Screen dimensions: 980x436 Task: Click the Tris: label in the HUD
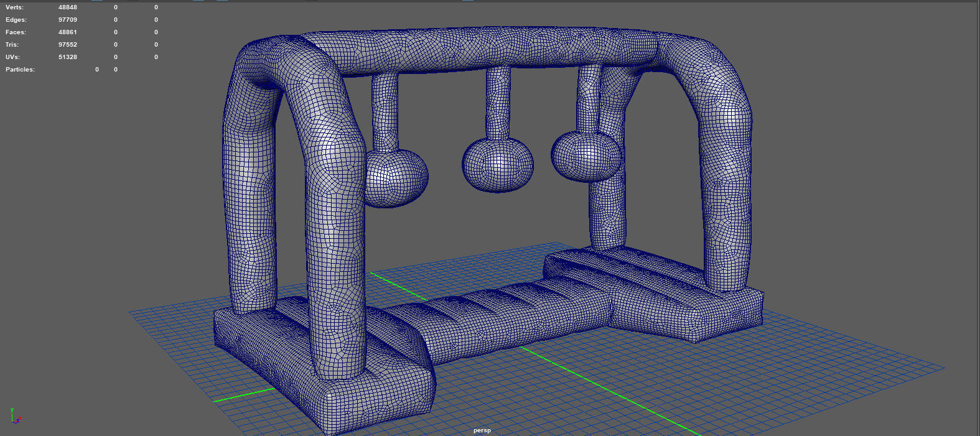[x=12, y=45]
